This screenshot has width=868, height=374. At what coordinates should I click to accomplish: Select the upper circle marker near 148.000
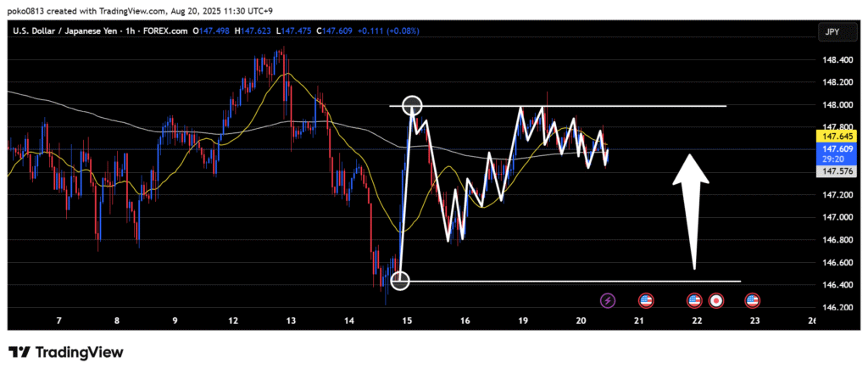[x=412, y=106]
